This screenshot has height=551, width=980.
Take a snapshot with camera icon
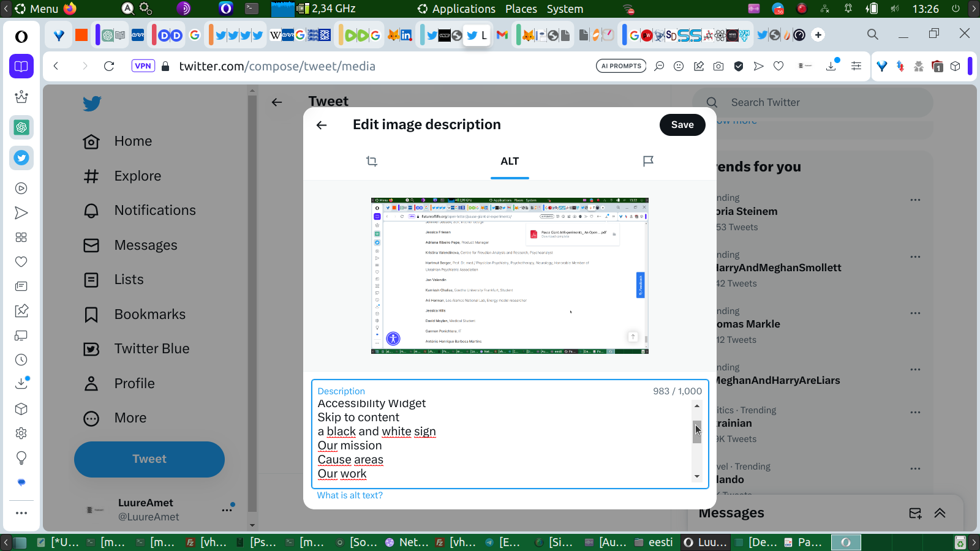tap(718, 66)
